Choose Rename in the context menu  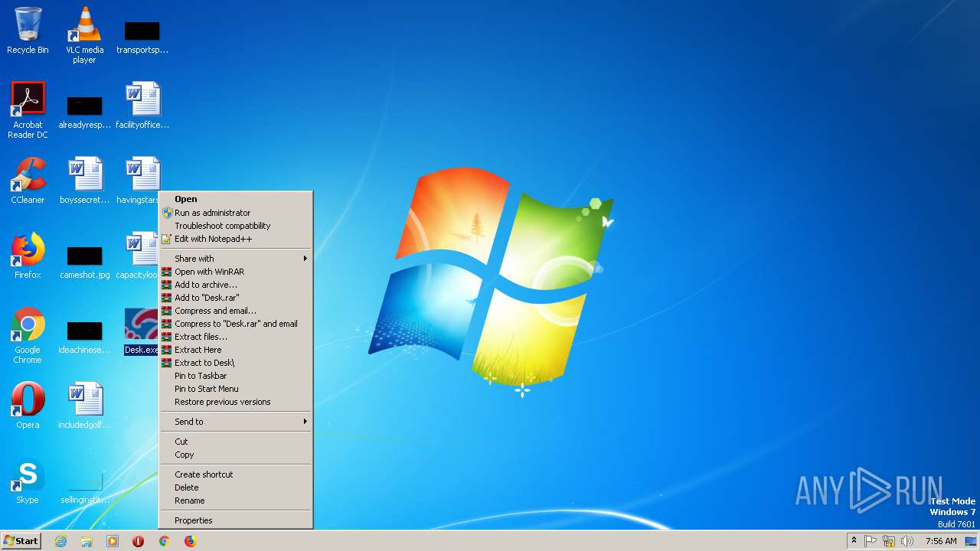coord(236,500)
